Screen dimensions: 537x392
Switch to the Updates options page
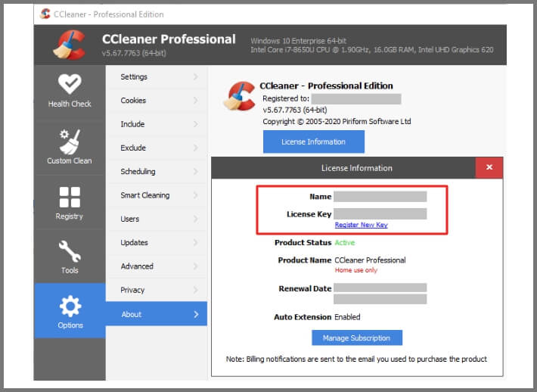tap(135, 243)
